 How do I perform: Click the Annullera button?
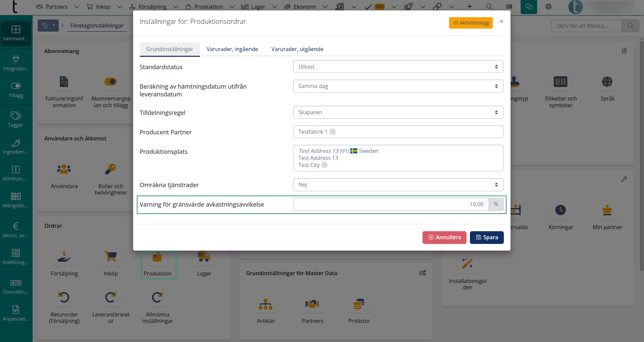pyautogui.click(x=444, y=237)
